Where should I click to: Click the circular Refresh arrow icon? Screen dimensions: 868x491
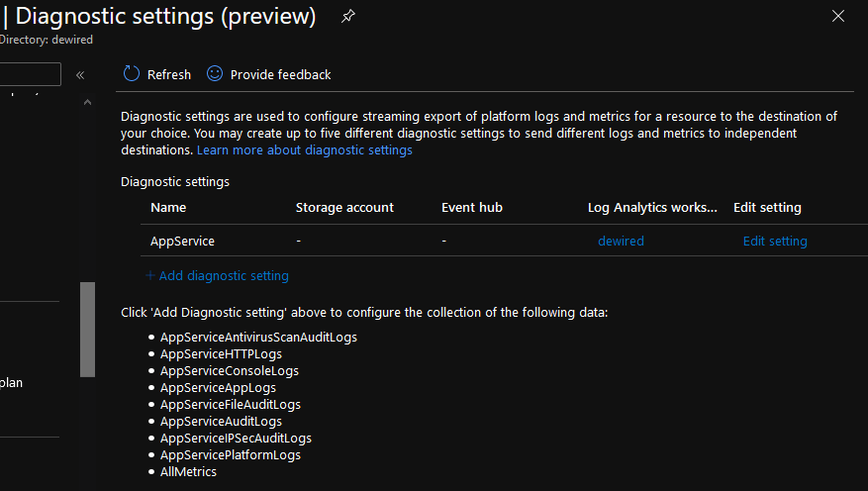132,74
